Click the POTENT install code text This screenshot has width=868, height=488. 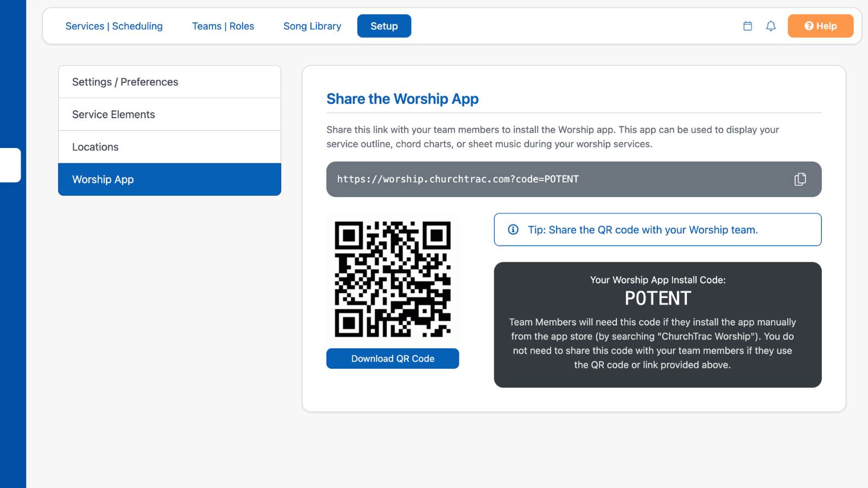[658, 298]
